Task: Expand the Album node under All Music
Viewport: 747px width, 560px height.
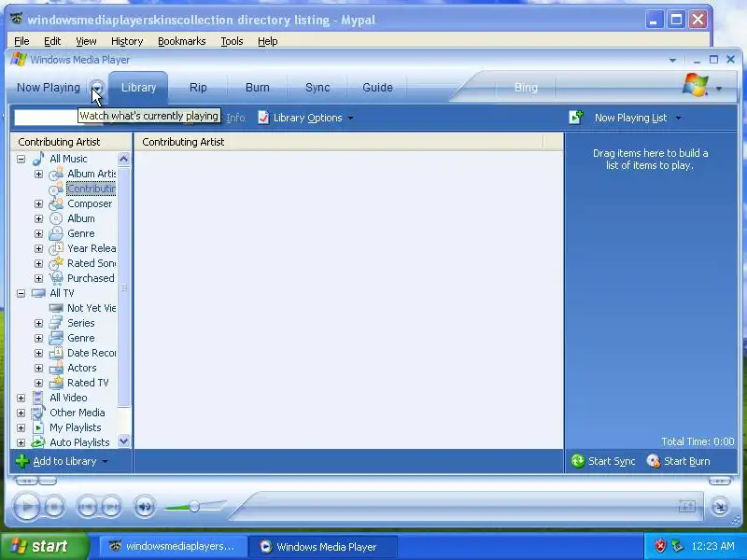Action: click(x=38, y=218)
